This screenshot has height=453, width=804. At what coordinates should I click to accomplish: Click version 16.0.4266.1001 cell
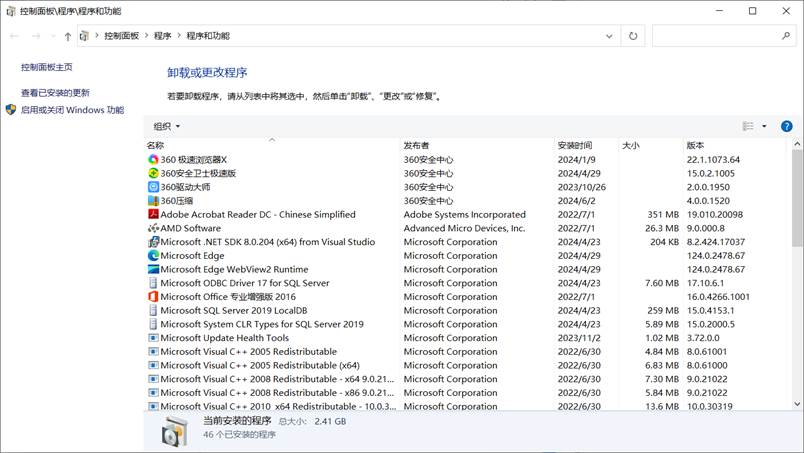[x=718, y=297]
